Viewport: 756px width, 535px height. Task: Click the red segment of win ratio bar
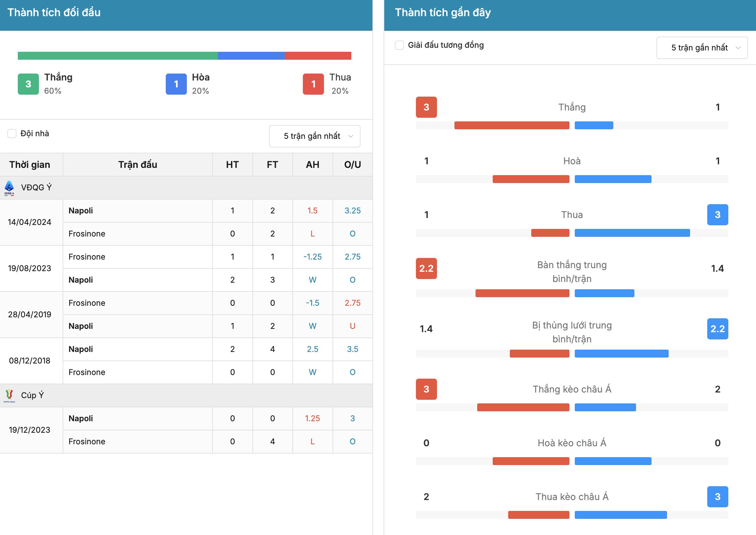(x=318, y=56)
